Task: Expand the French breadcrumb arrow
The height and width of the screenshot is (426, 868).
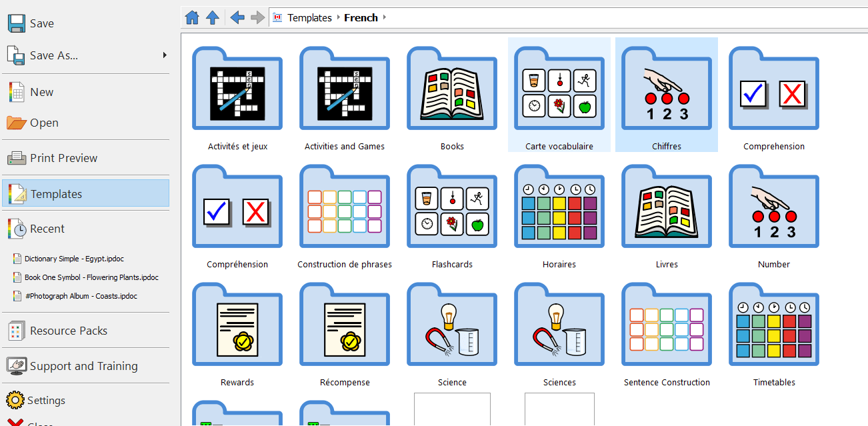Action: [x=385, y=18]
